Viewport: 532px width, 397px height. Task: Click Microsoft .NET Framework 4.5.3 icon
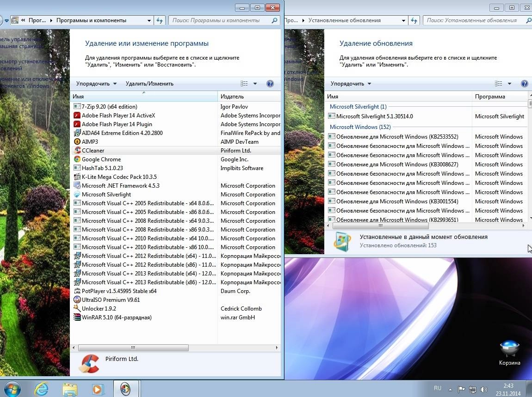click(77, 186)
